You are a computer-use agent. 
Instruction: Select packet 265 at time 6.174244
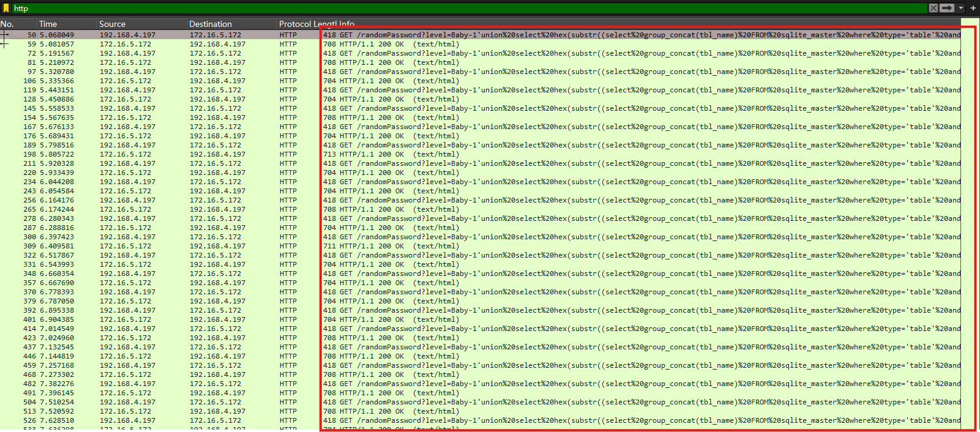click(481, 209)
